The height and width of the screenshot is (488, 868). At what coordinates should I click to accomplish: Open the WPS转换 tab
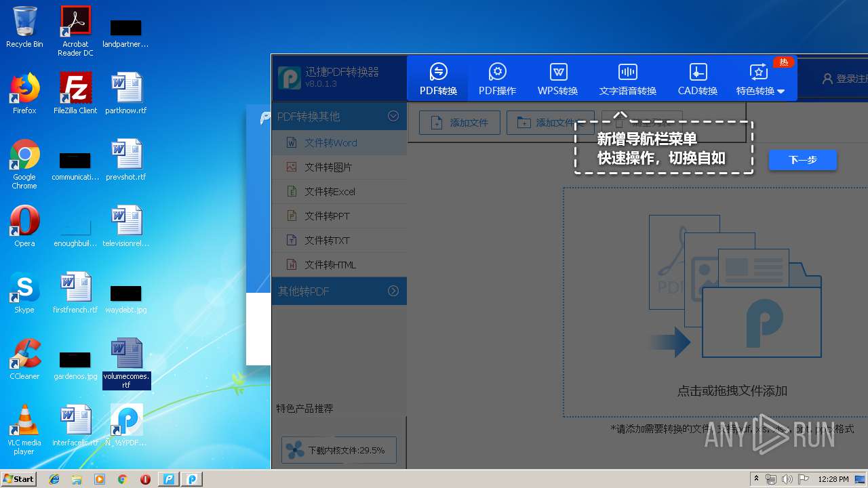[x=558, y=79]
